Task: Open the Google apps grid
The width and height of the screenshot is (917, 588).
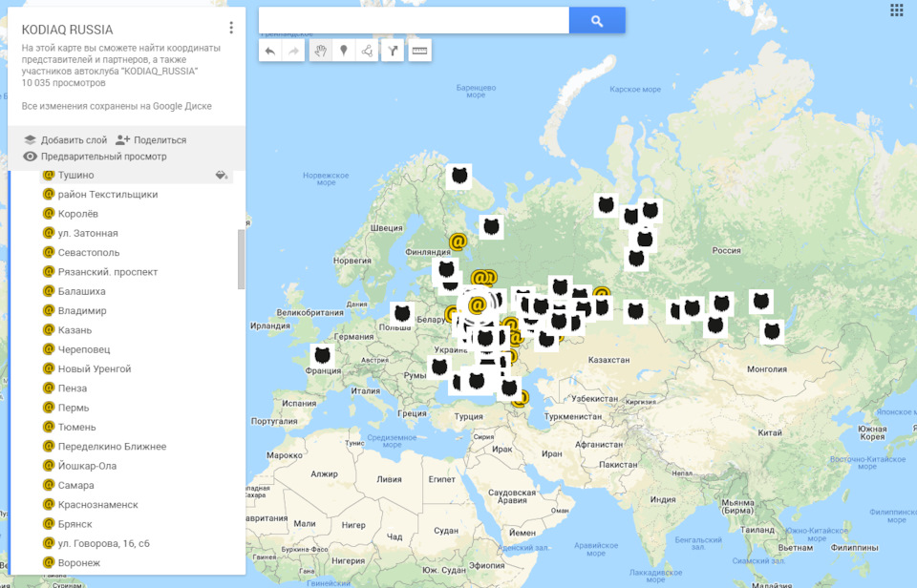Action: [x=897, y=10]
